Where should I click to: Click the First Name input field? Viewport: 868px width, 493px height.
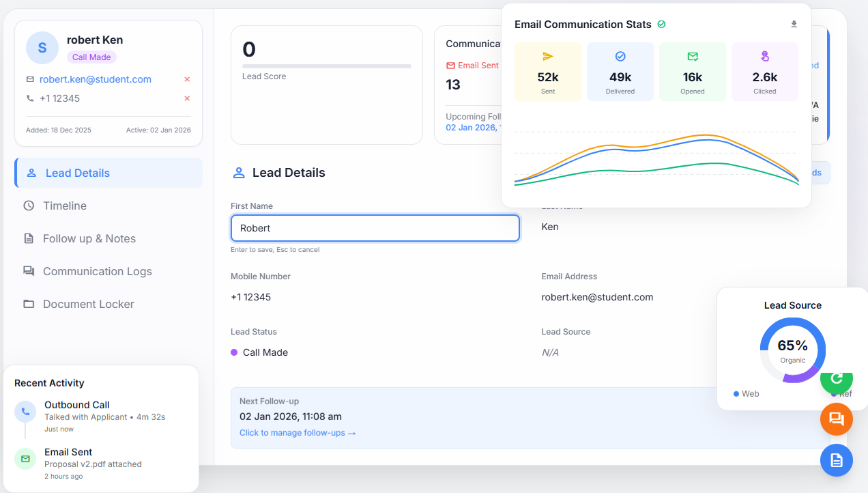point(375,228)
